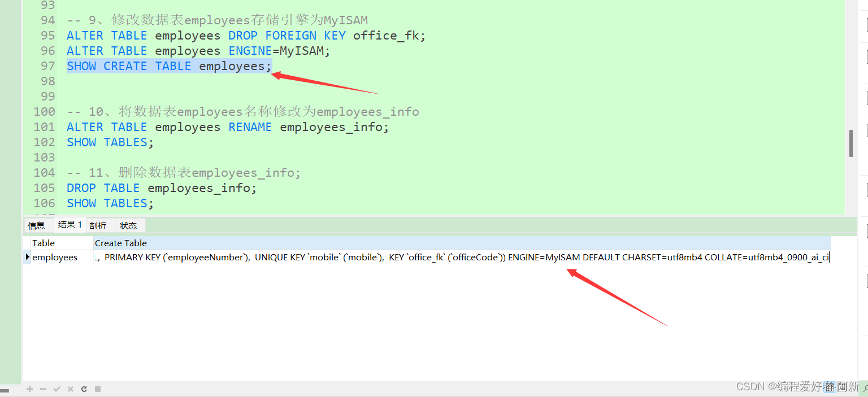Viewport: 868px width, 397px height.
Task: Stop loading using the square stop icon
Action: [97, 389]
